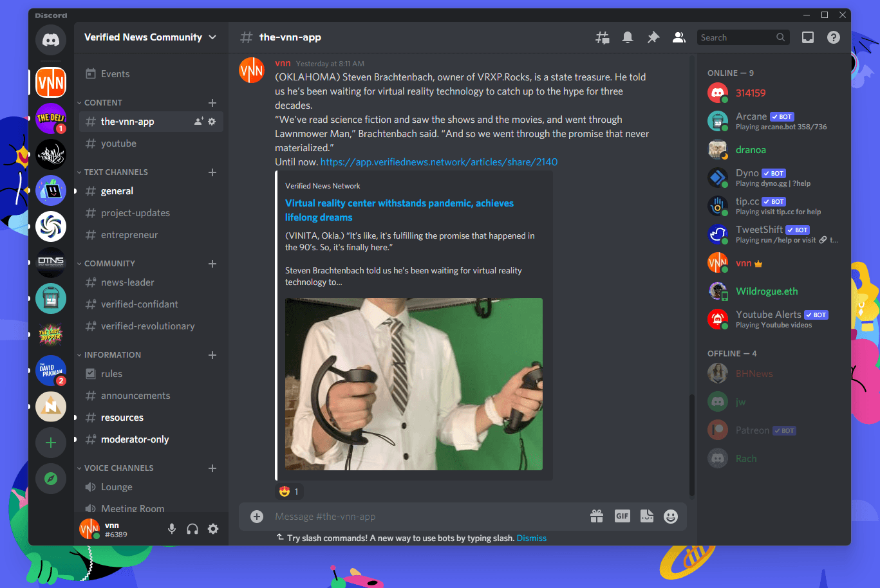Mute the microphone

[x=171, y=529]
